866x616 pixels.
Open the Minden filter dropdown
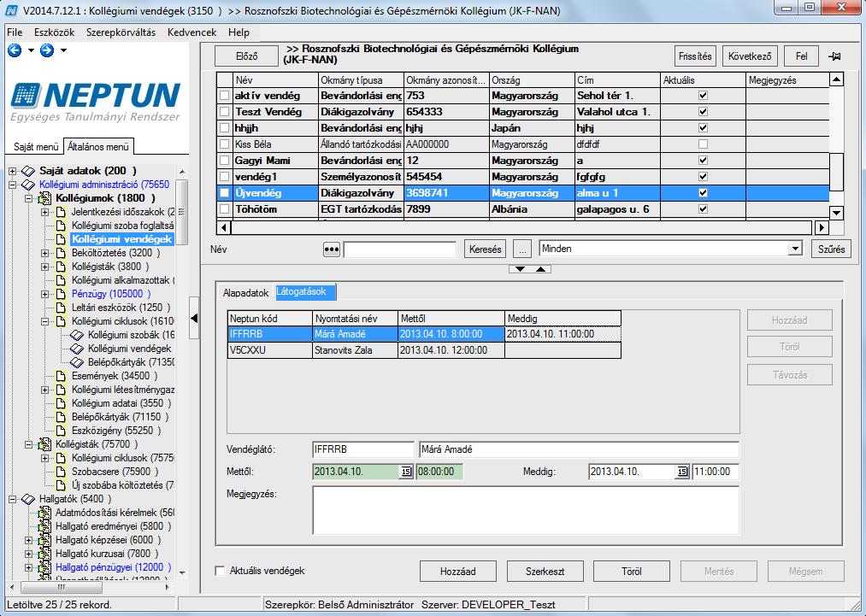[795, 249]
